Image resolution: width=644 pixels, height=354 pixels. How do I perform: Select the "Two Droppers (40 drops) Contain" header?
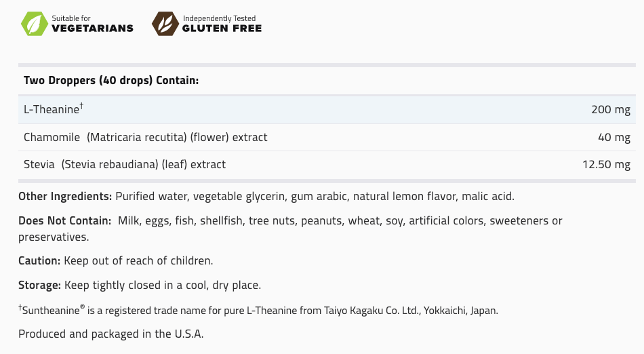pos(110,81)
